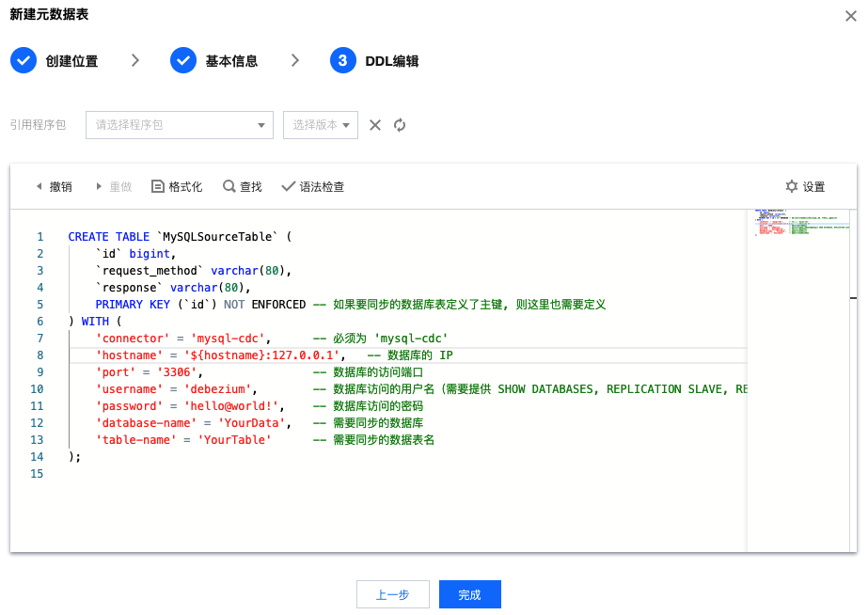Viewport: 868px width, 615px height.
Task: Click the editor vertical scrollbar
Action: click(x=853, y=380)
